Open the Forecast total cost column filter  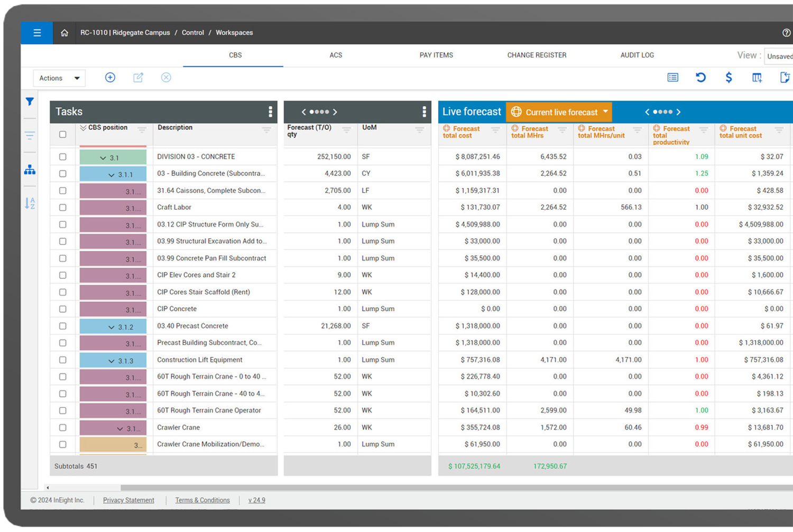495,129
